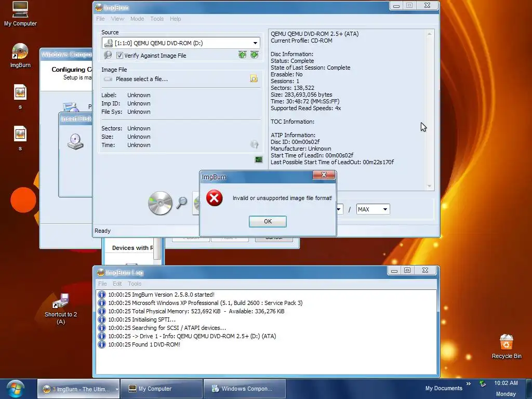This screenshot has height=399, width=532.
Task: Click the Disc ID: 00m00s02f line
Action: click(x=295, y=142)
